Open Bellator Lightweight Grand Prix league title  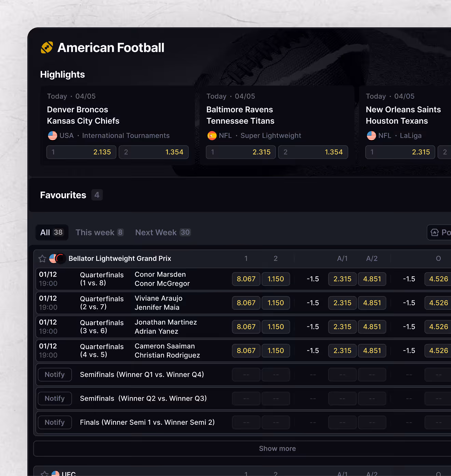120,258
